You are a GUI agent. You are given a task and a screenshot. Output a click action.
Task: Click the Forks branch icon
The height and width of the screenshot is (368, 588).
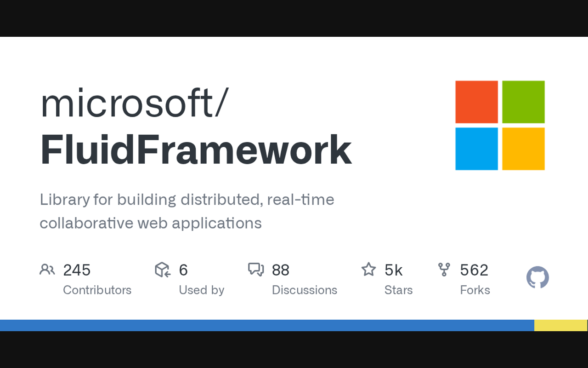click(x=444, y=270)
